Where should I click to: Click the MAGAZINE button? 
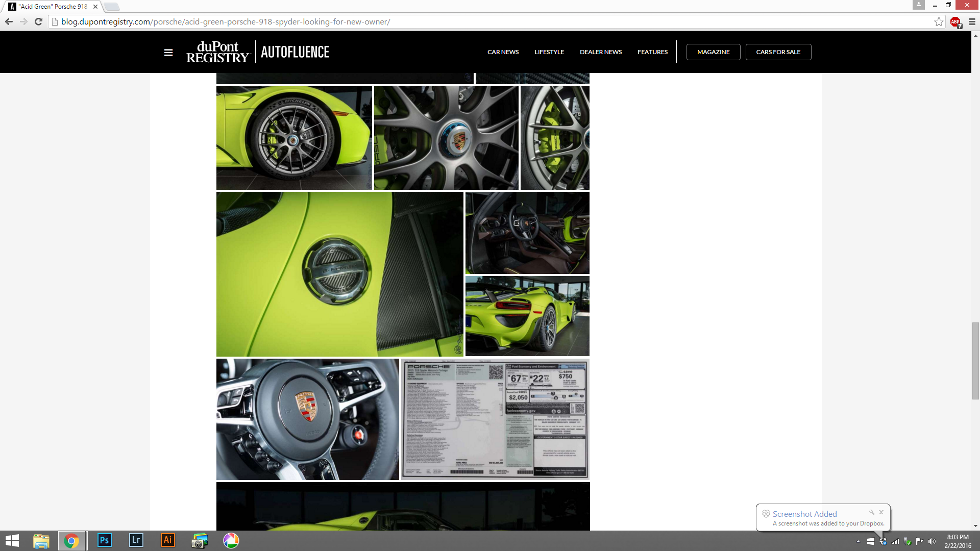tap(713, 52)
